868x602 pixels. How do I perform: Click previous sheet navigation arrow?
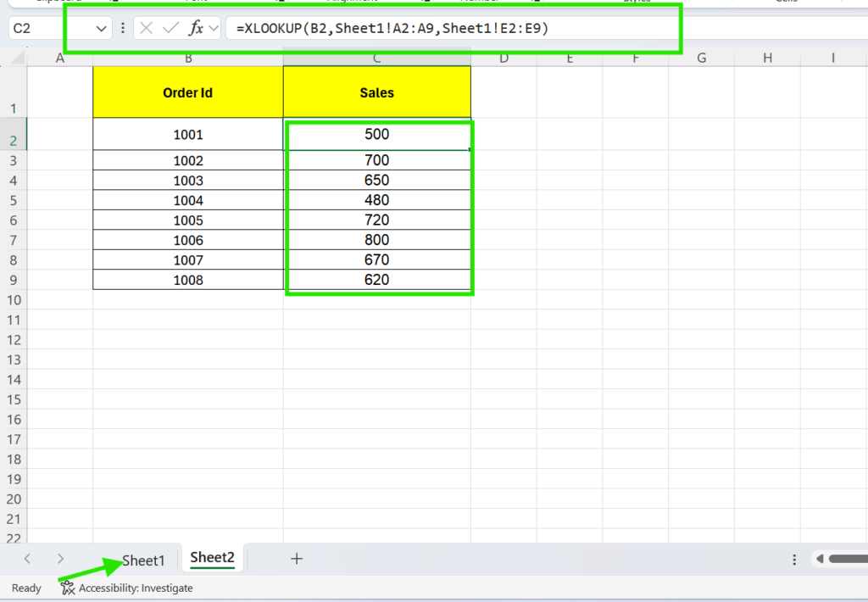tap(27, 559)
